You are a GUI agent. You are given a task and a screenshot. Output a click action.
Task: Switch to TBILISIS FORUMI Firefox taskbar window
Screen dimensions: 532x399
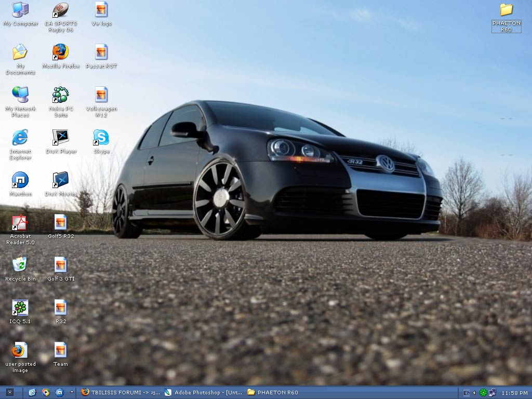(x=121, y=393)
